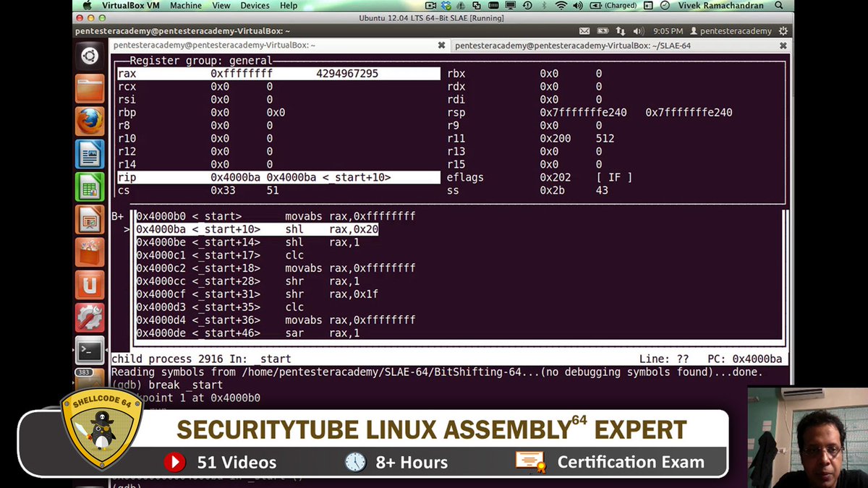Open the Ubuntu network arrows indicator
This screenshot has height=488, width=868.
click(621, 31)
